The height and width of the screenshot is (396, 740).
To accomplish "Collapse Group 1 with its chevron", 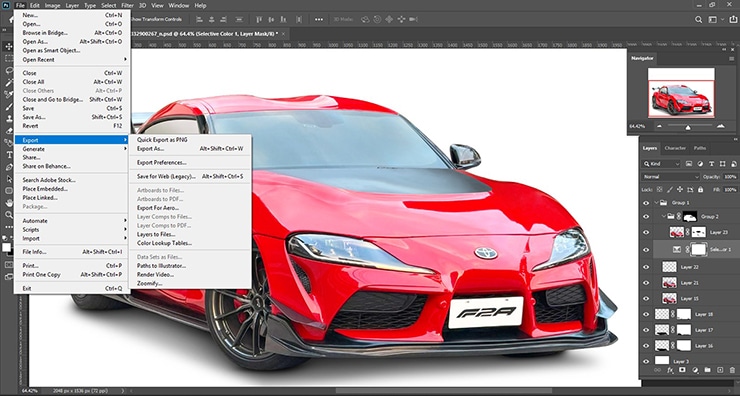I will coord(656,202).
